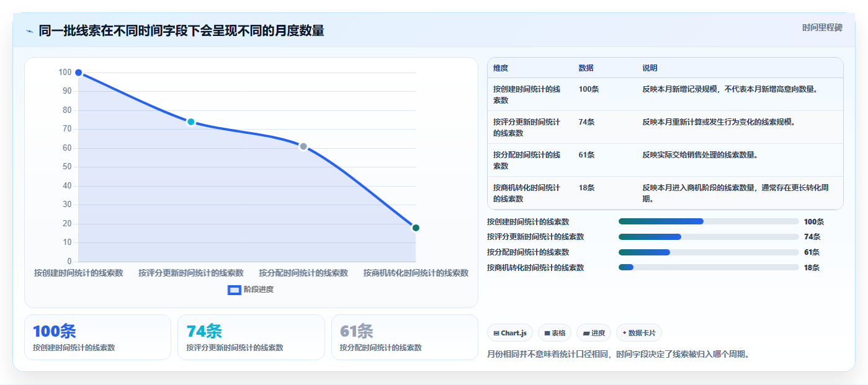Click table row label 按评分更新时间统计的线索数
Image resolution: width=868 pixels, height=385 pixels.
[x=527, y=127]
